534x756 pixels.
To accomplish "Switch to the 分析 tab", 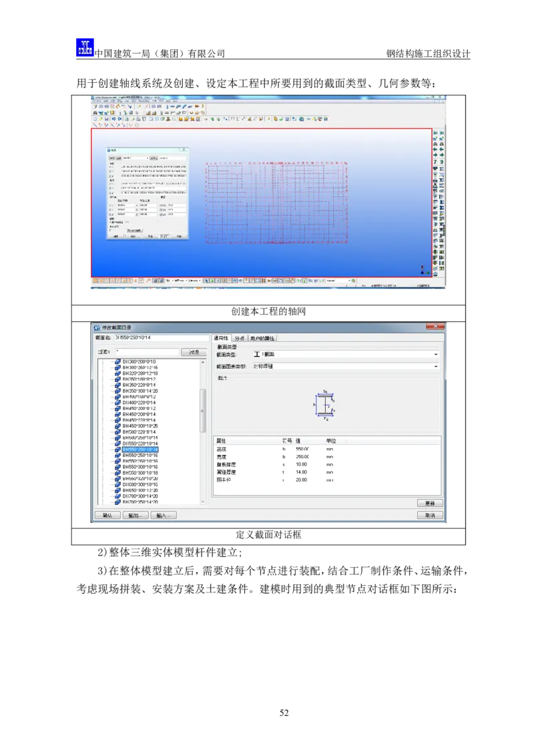I will [x=239, y=339].
